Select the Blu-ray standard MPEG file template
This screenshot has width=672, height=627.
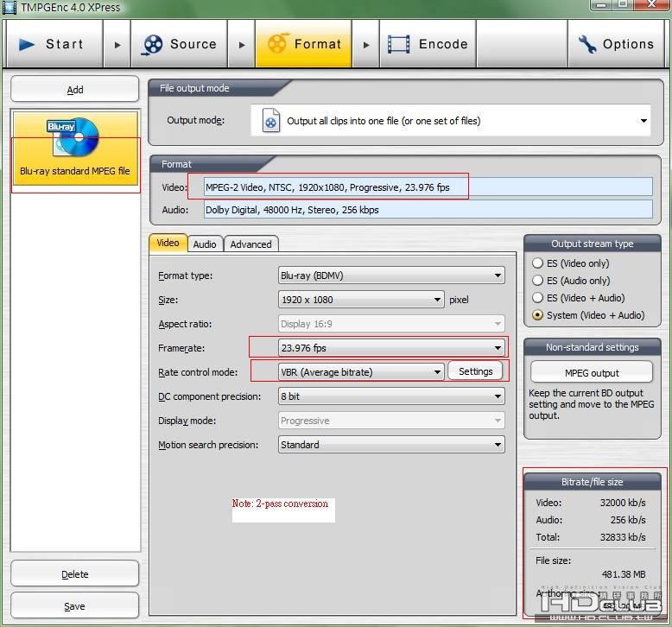point(75,150)
